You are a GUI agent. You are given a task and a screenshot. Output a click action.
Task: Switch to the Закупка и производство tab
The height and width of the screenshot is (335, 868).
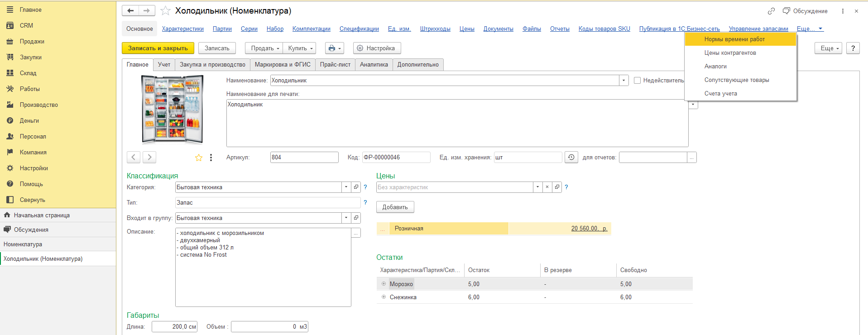(212, 65)
